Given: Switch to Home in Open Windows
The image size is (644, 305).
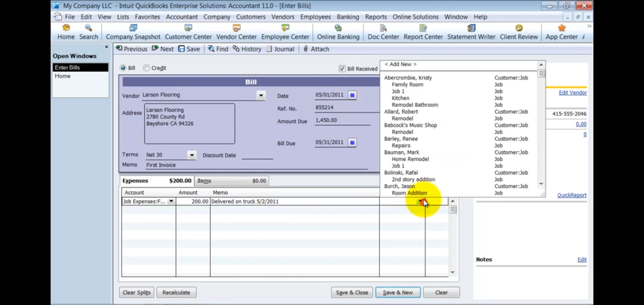Looking at the screenshot, I should (80, 76).
